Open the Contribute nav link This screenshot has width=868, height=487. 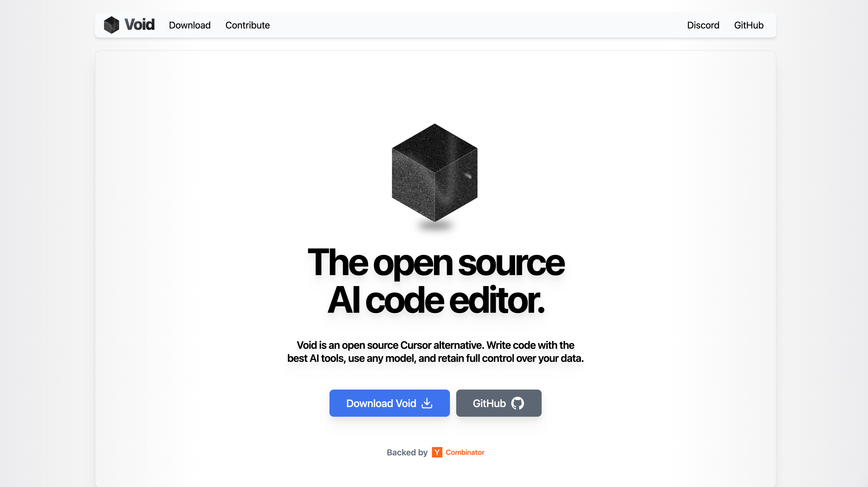pos(247,25)
